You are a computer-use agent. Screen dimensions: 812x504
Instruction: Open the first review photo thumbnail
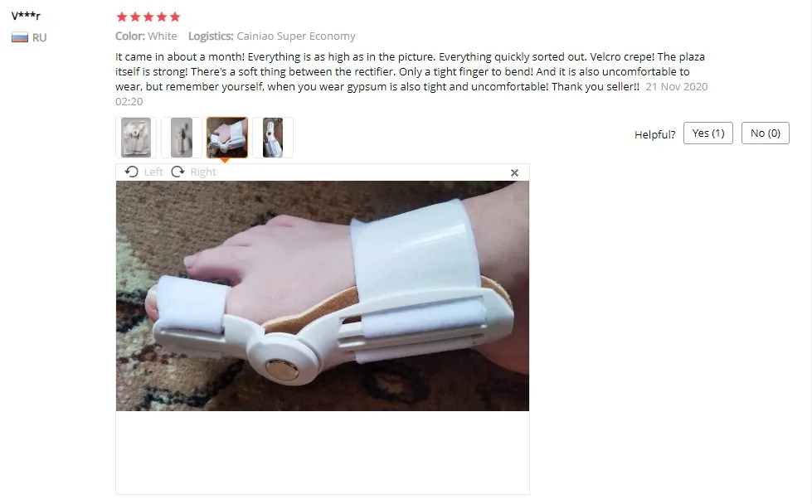click(x=136, y=138)
